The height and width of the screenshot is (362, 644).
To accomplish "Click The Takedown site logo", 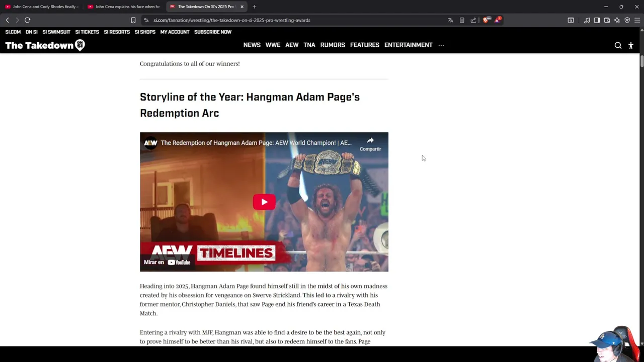I will point(45,45).
